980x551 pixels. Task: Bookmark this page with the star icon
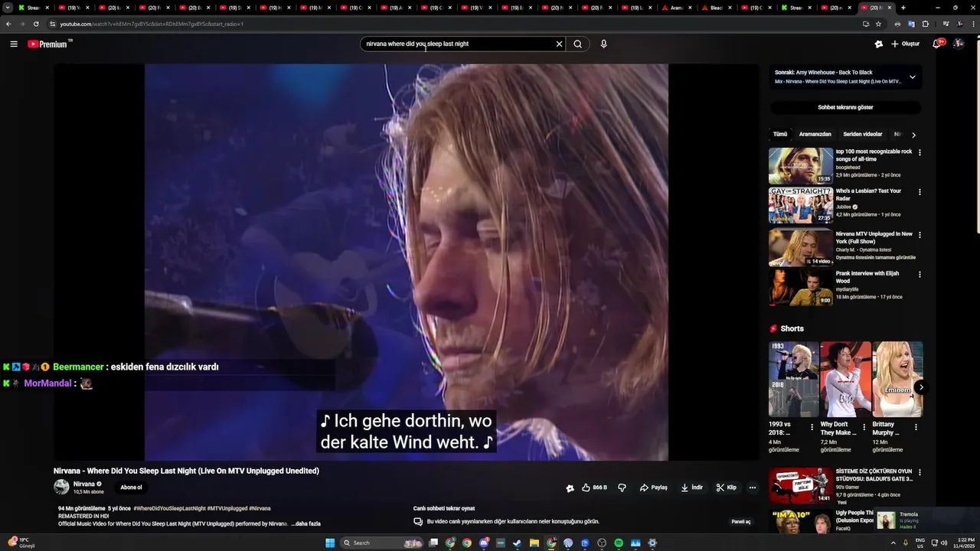tap(878, 24)
